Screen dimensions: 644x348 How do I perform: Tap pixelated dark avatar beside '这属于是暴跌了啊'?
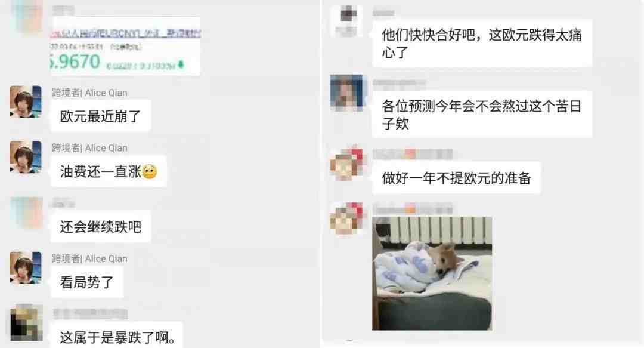tap(26, 323)
